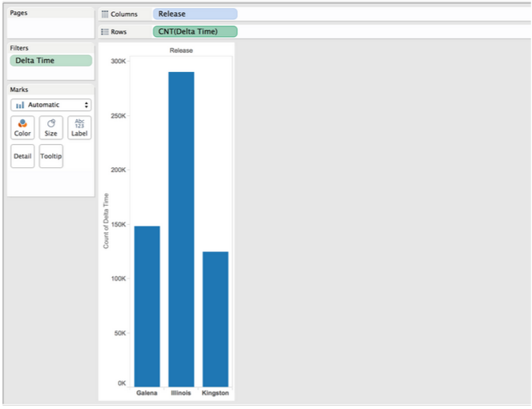Click the Kingston axis label
Screen dimensions: 532x409
pos(215,393)
